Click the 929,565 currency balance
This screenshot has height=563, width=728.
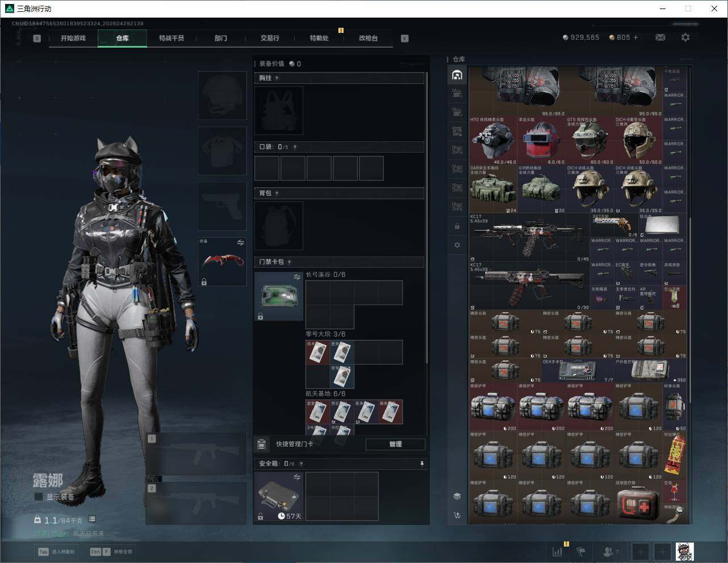pos(581,37)
